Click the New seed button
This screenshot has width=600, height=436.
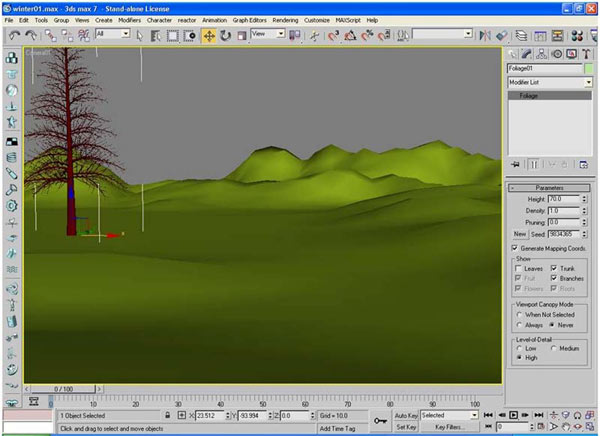pyautogui.click(x=520, y=234)
